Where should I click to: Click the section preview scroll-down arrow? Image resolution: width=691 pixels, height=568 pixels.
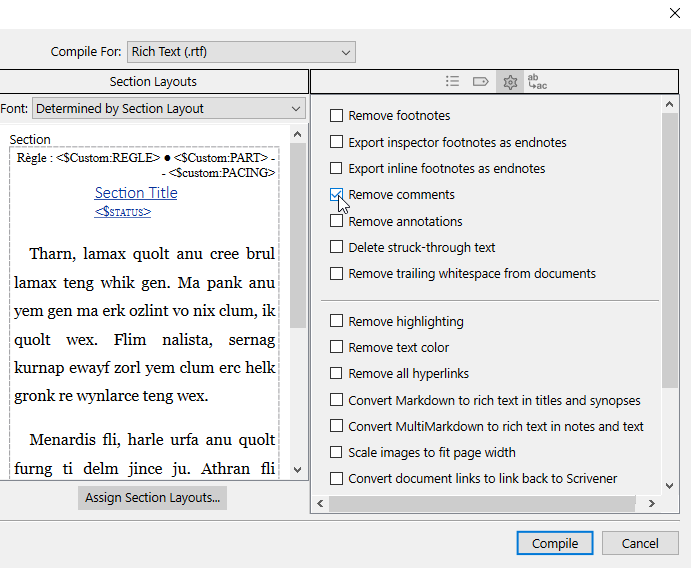coord(297,469)
